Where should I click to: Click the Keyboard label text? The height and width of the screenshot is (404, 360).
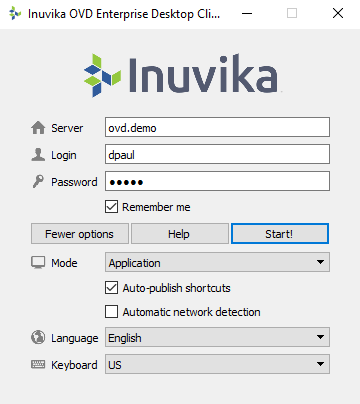[74, 365]
